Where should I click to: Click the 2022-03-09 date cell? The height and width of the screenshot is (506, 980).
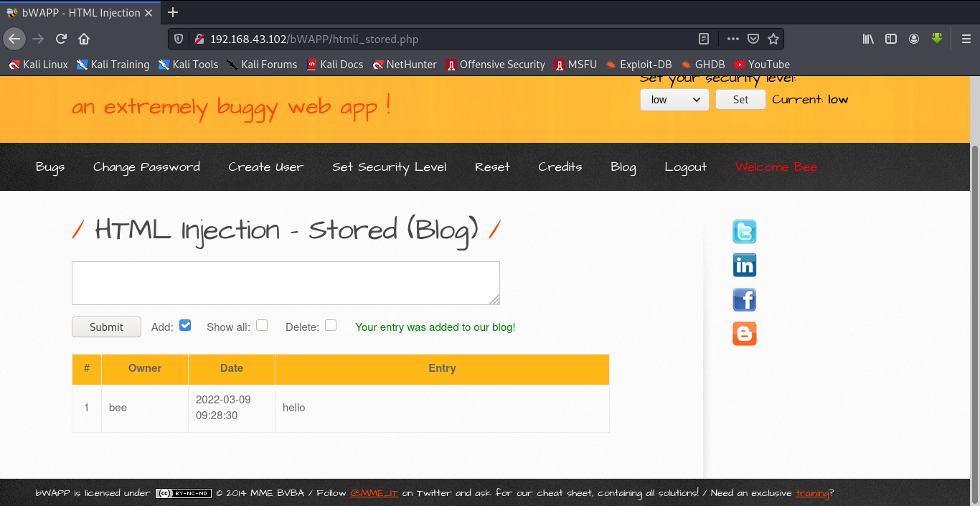click(232, 408)
